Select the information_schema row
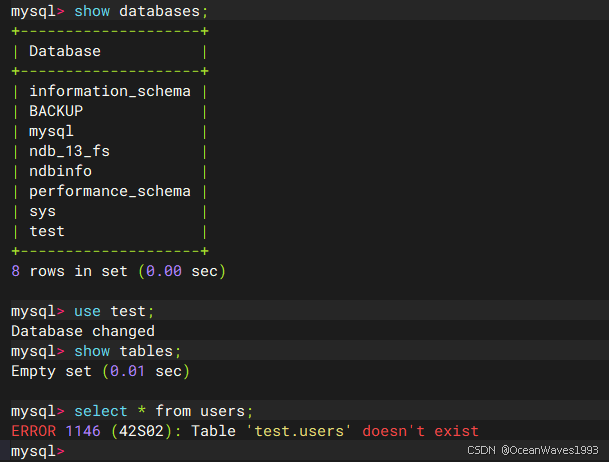Viewport: 609px width, 462px height. (x=110, y=91)
